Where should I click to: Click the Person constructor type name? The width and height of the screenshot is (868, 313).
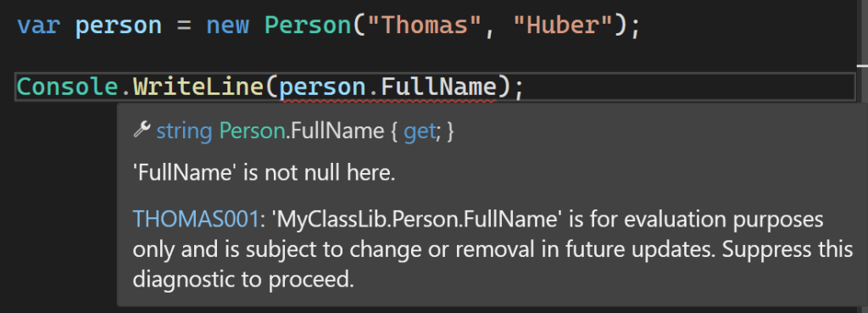pos(308,26)
